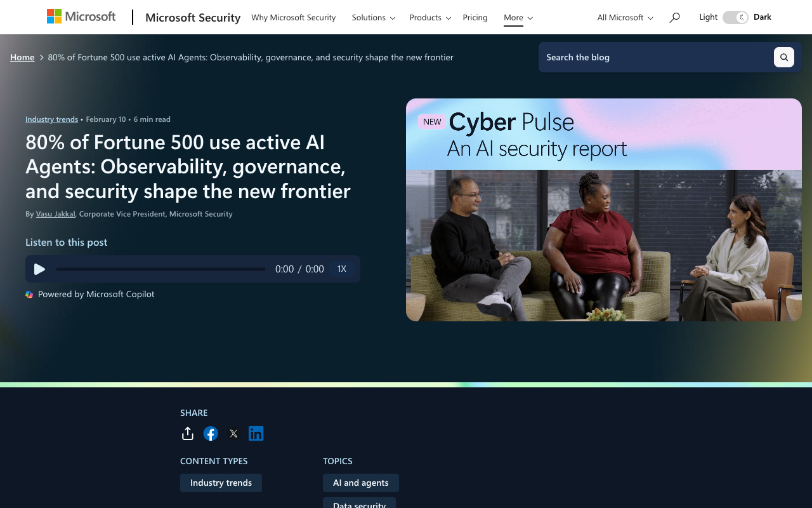Select the AI and agents topic tag
Image resolution: width=812 pixels, height=508 pixels.
pyautogui.click(x=361, y=483)
